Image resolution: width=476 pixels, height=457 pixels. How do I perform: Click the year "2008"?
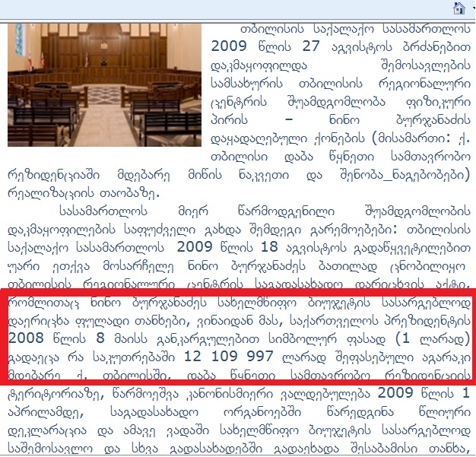26,338
